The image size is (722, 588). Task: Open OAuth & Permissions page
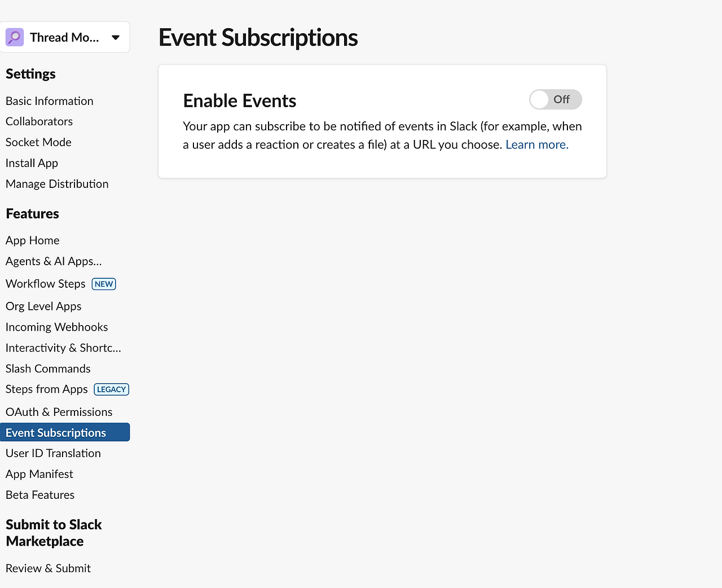point(59,412)
